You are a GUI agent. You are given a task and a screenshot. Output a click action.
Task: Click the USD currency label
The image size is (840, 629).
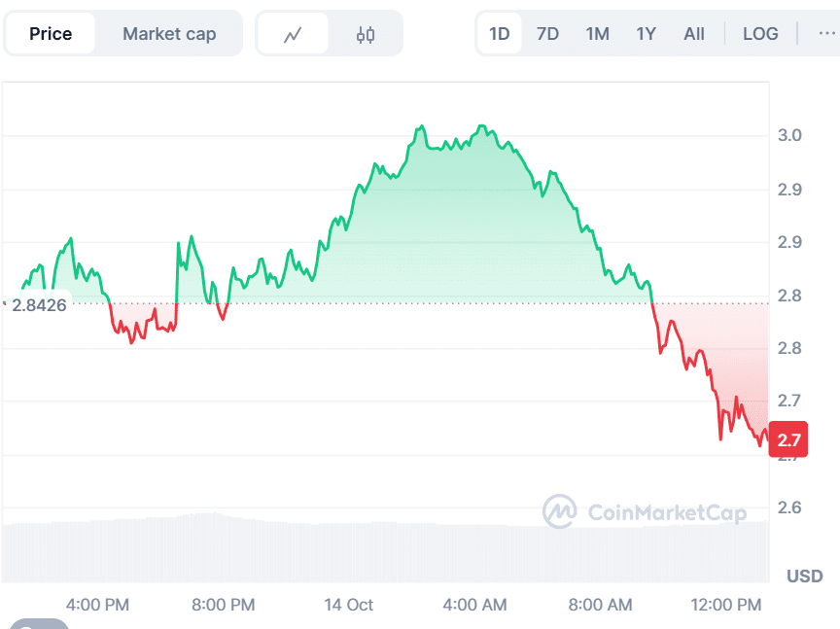coord(805,576)
